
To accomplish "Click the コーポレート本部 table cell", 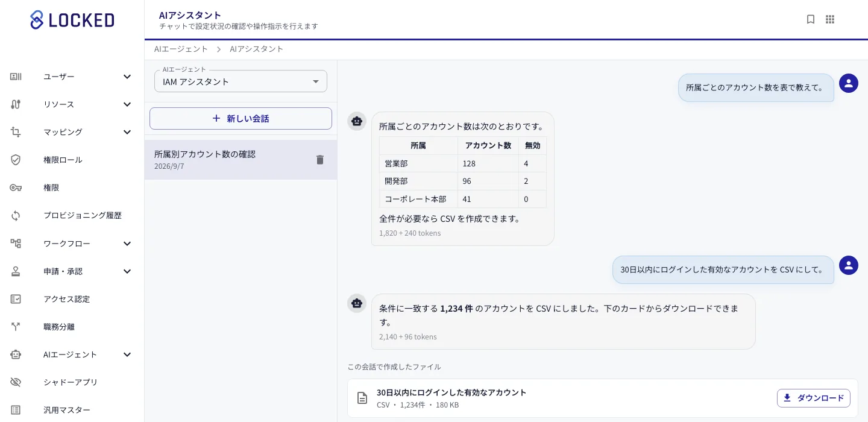I will (x=418, y=199).
